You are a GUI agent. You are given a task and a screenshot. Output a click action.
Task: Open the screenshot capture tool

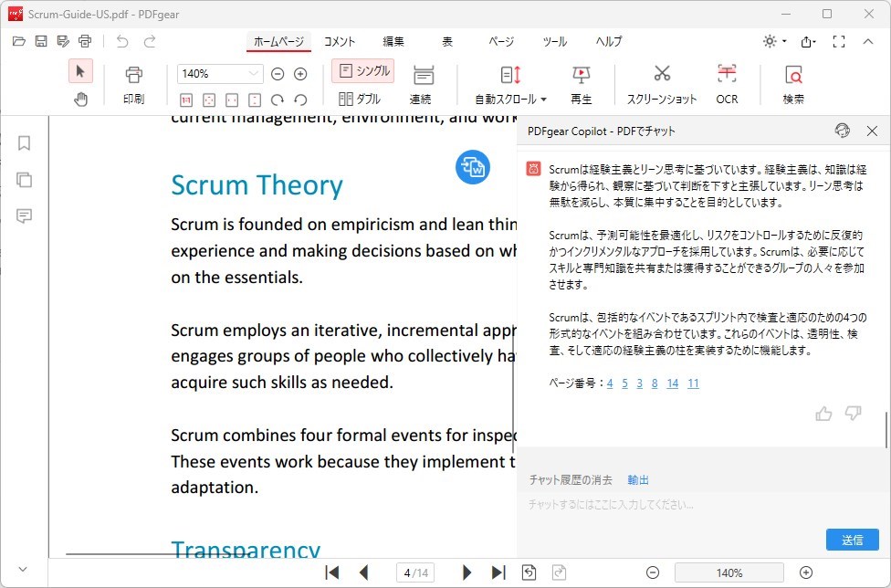tap(661, 82)
